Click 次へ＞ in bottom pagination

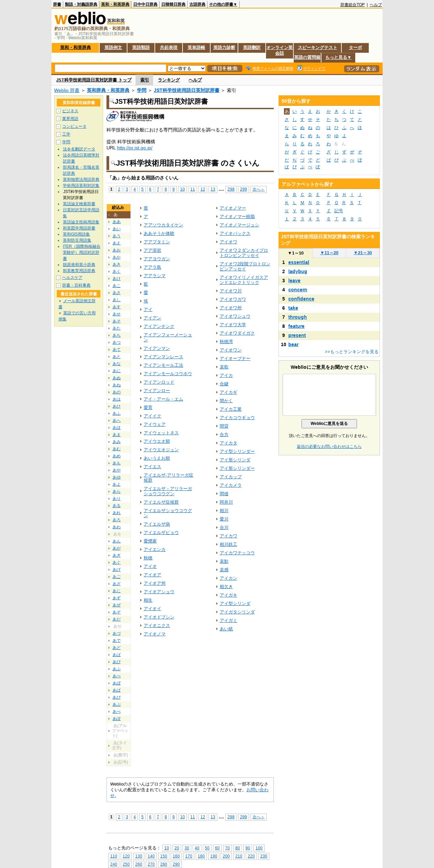(x=258, y=817)
